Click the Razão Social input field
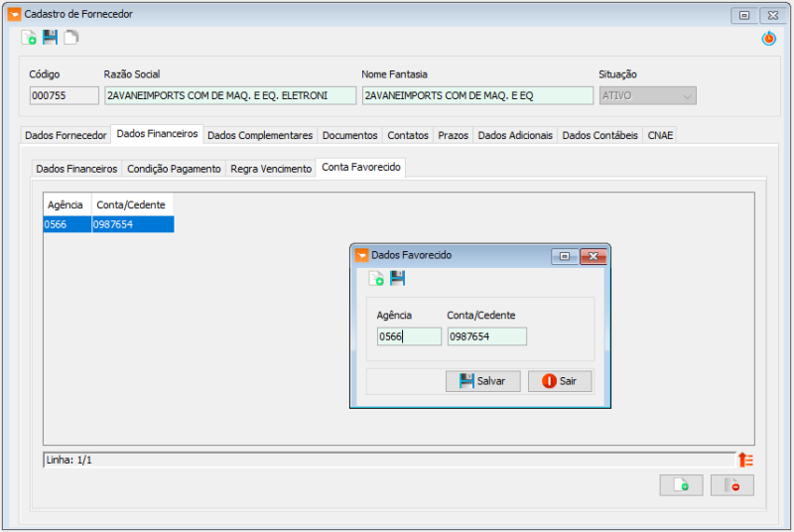The width and height of the screenshot is (794, 532). (x=230, y=95)
